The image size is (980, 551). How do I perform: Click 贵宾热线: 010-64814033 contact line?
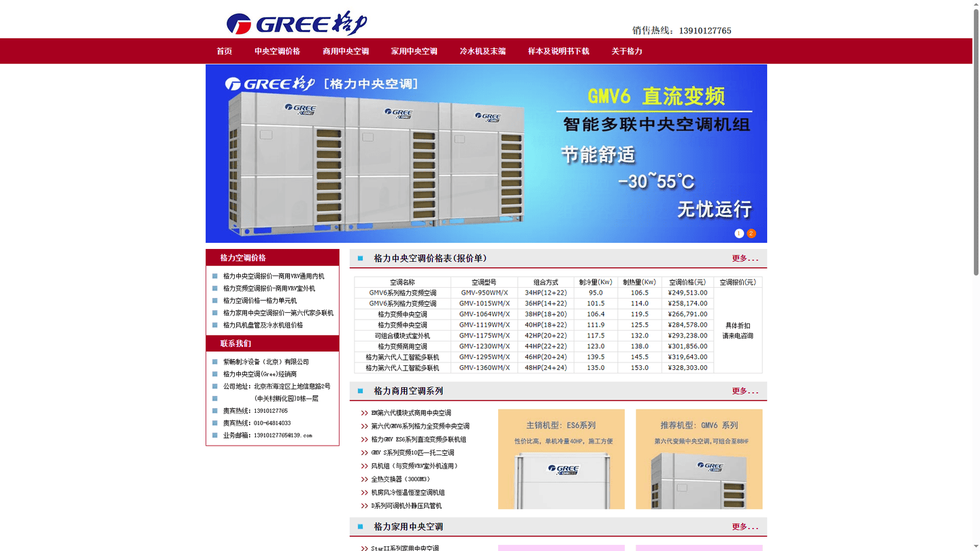coord(257,423)
